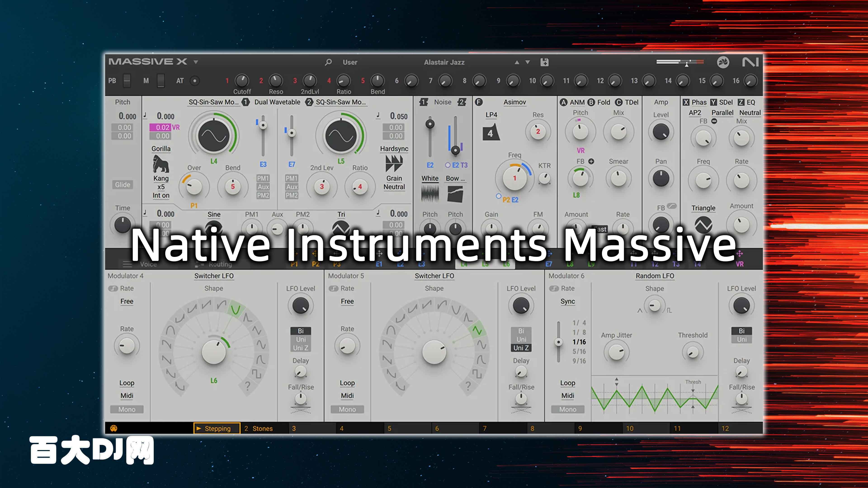
Task: Click insert effect slot A badge
Action: [563, 102]
